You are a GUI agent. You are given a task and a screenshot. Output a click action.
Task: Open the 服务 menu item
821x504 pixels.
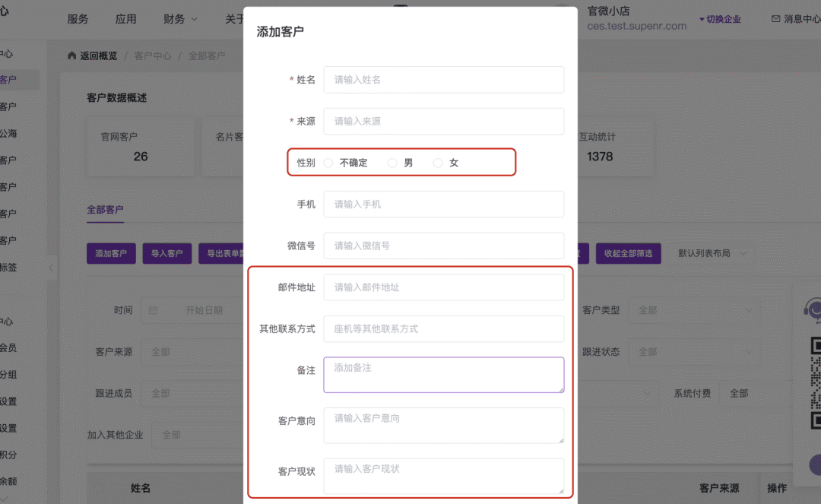point(78,19)
